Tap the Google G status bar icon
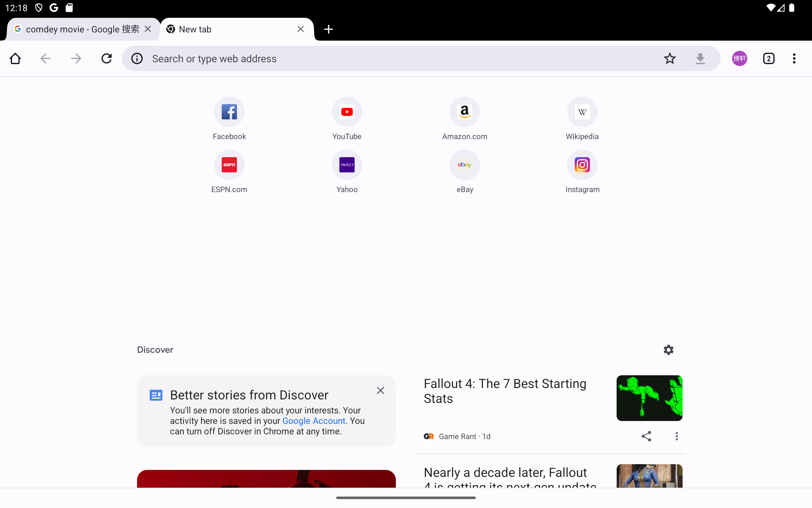Screen dimensions: 812x508 point(54,8)
